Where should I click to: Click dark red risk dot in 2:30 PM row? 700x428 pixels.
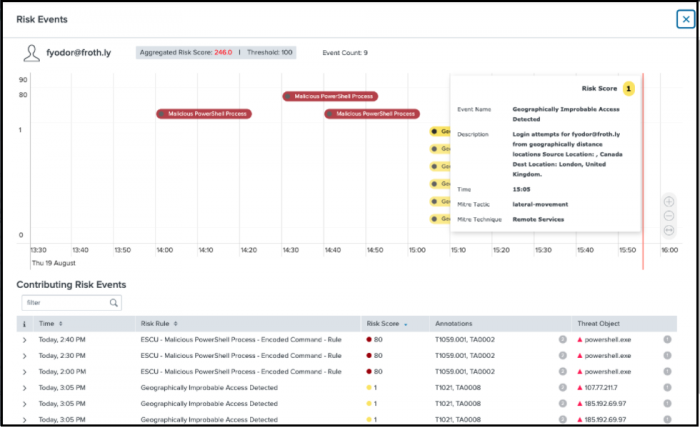click(x=369, y=356)
